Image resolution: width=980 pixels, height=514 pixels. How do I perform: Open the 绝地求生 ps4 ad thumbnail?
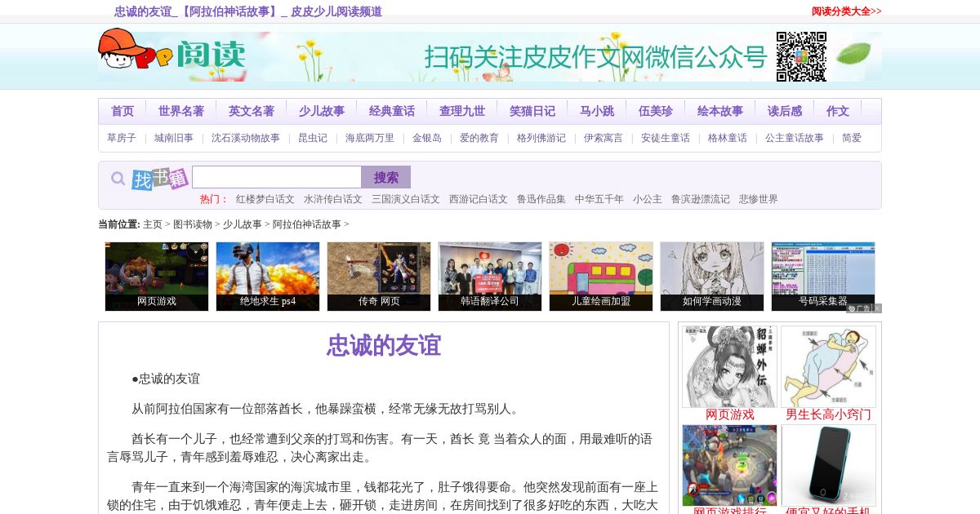(268, 277)
